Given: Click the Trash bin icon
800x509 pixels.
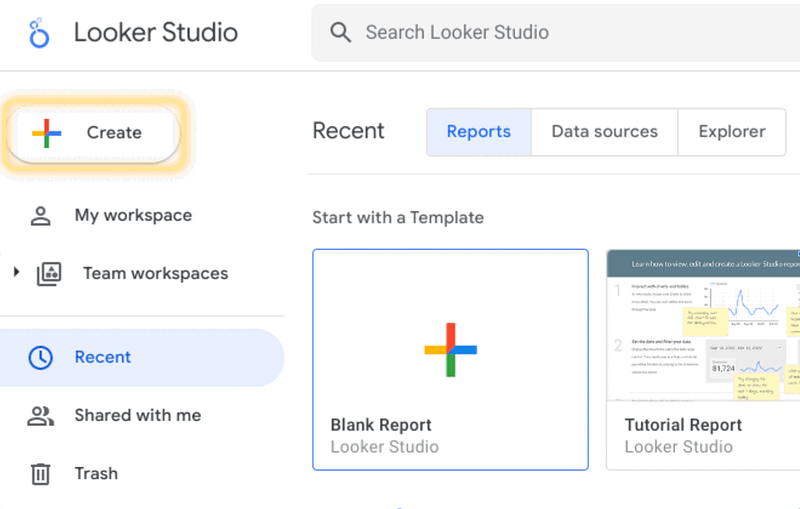Looking at the screenshot, I should pos(41,474).
